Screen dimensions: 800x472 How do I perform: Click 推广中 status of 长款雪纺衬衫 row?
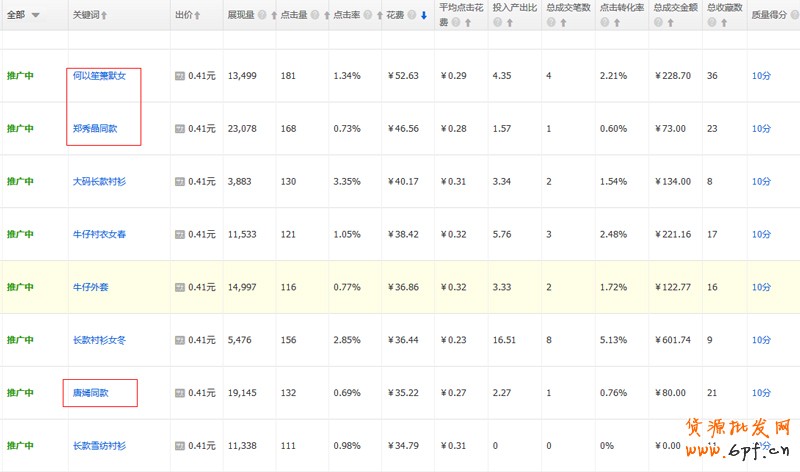20,445
